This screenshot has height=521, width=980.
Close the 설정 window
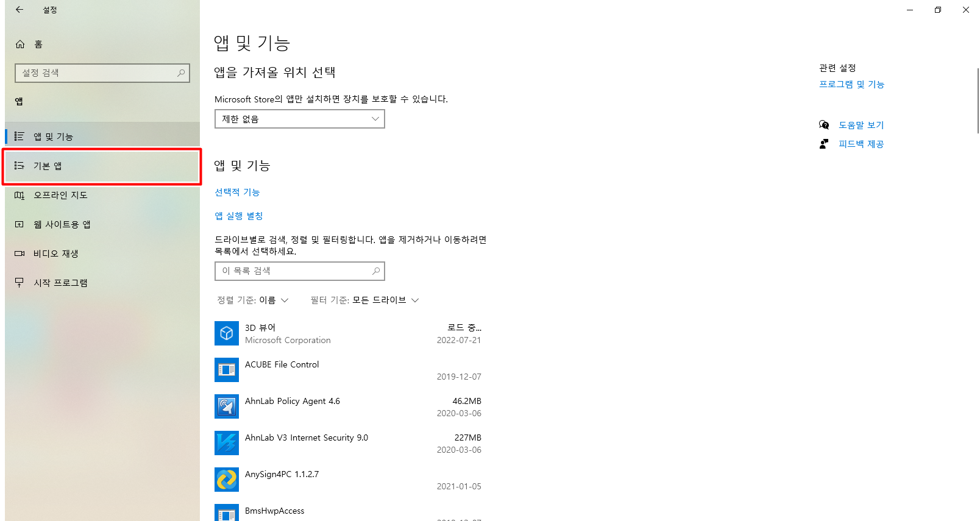966,10
